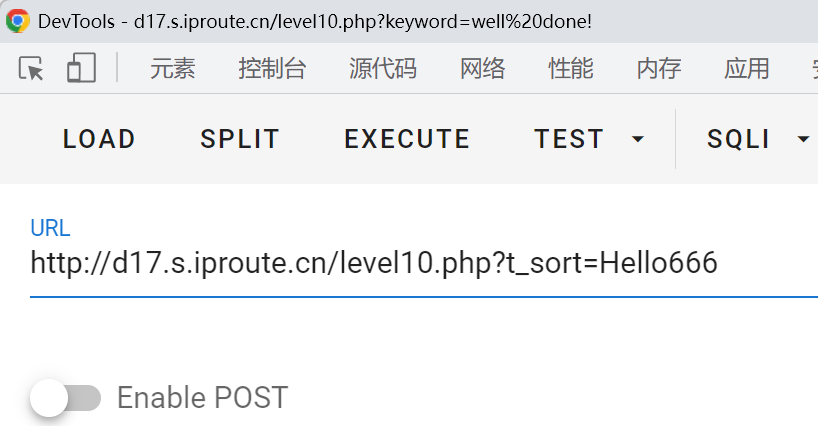This screenshot has width=818, height=426.
Task: Hit the EXECUTE button
Action: point(407,139)
